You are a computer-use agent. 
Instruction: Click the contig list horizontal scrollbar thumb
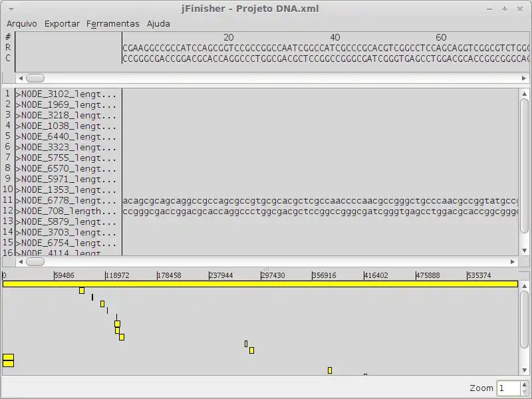[x=35, y=261]
